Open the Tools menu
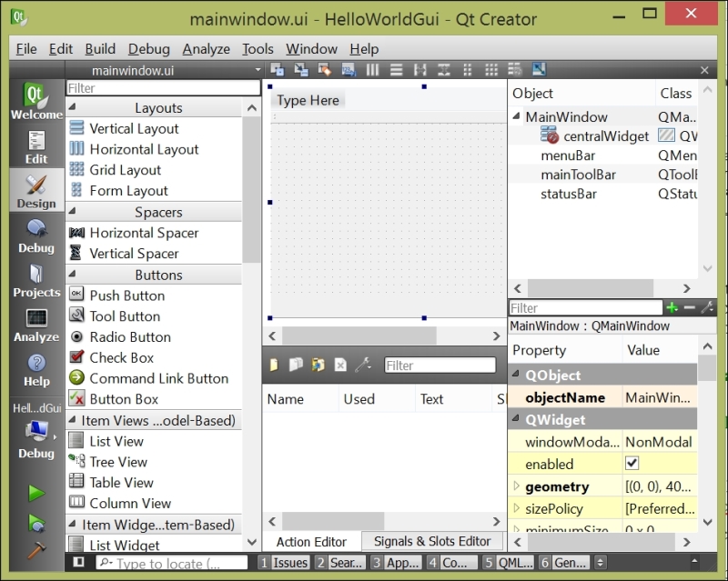This screenshot has height=581, width=728. [258, 49]
